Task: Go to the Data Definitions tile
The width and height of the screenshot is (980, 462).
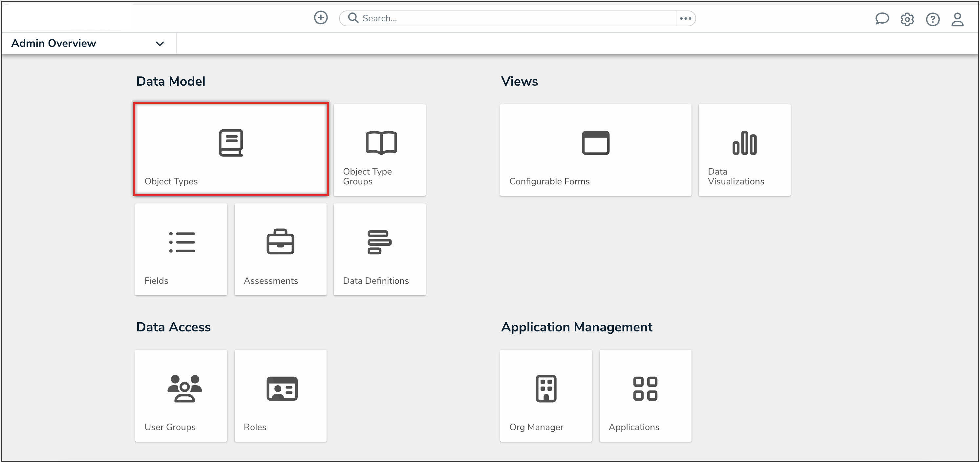Action: tap(379, 249)
